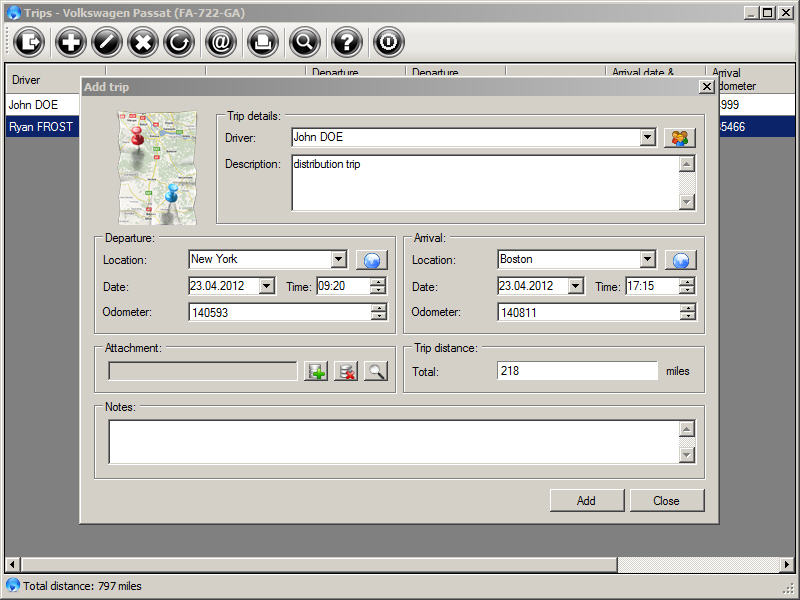The width and height of the screenshot is (800, 600).
Task: Click the manage drivers icon beside Driver
Action: [679, 138]
